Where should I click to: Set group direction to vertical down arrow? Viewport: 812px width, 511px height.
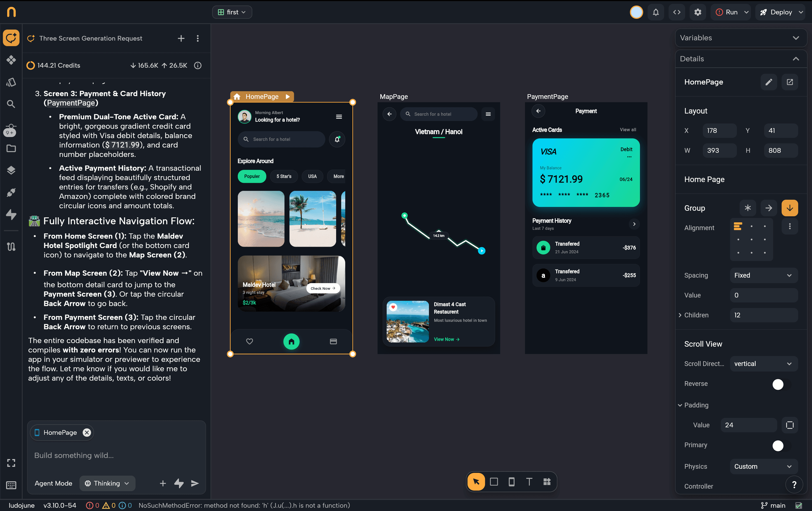click(x=790, y=208)
